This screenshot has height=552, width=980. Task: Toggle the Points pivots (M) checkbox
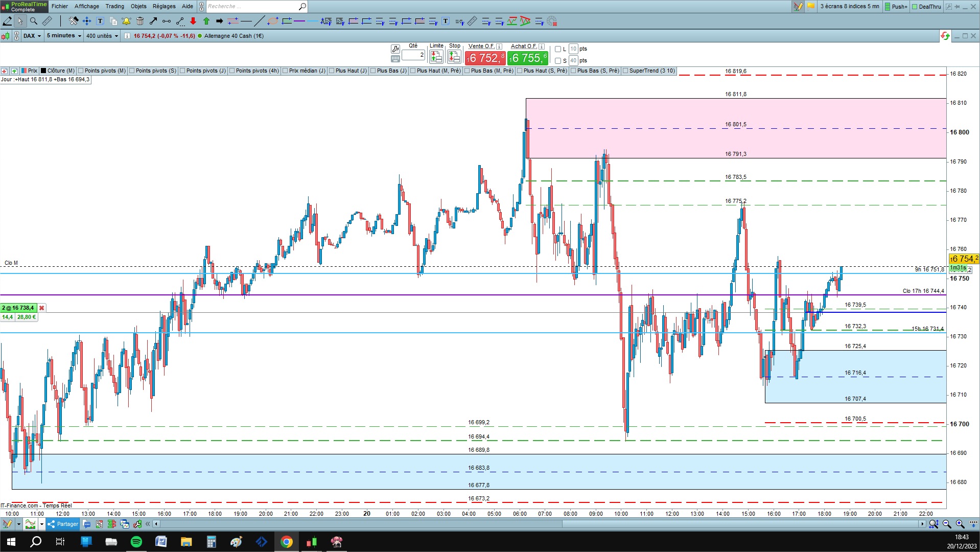tap(81, 71)
